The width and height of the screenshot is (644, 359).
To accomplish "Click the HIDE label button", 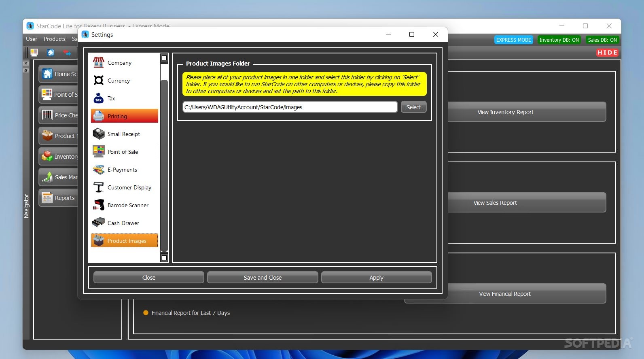I will click(607, 53).
